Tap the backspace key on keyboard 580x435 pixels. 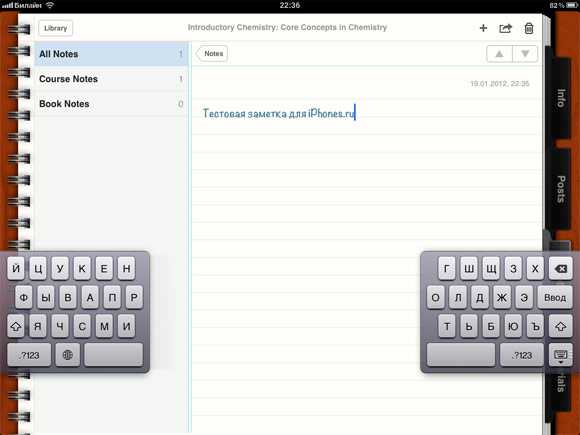561,269
